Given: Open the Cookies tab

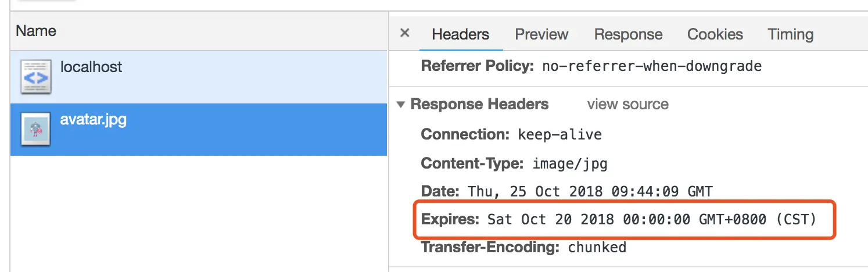Looking at the screenshot, I should (x=715, y=34).
